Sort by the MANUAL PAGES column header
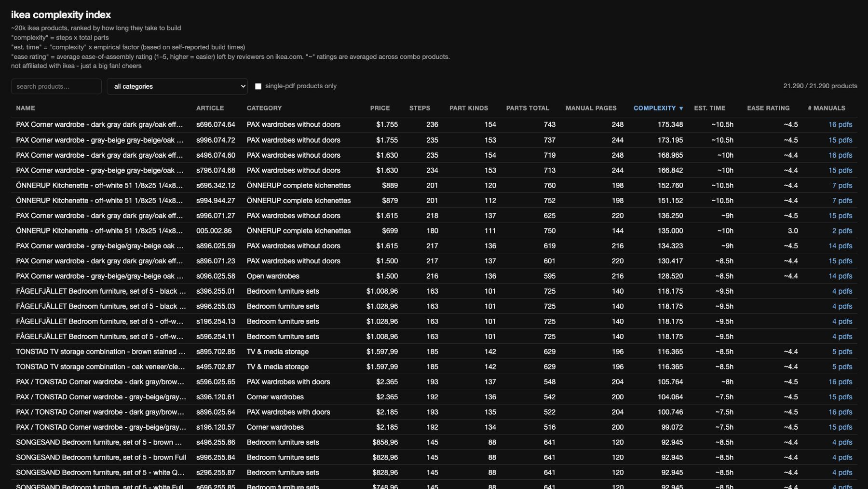The height and width of the screenshot is (489, 868). 591,108
